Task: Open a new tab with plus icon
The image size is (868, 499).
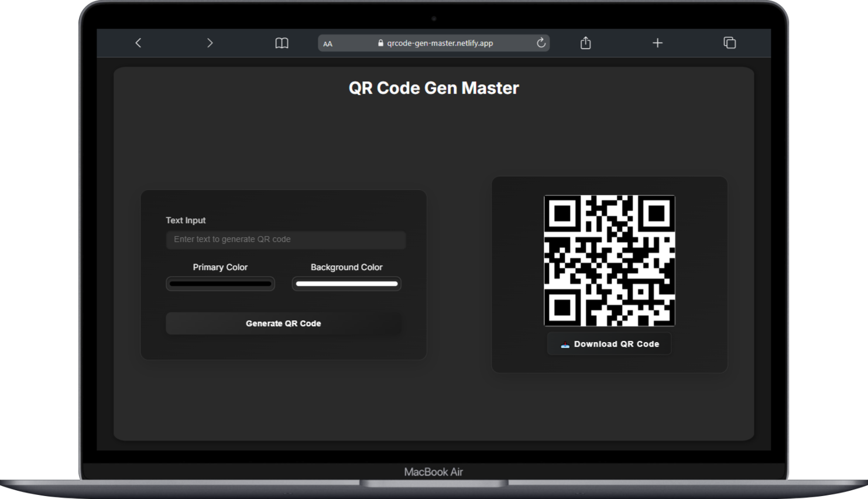Action: (657, 43)
